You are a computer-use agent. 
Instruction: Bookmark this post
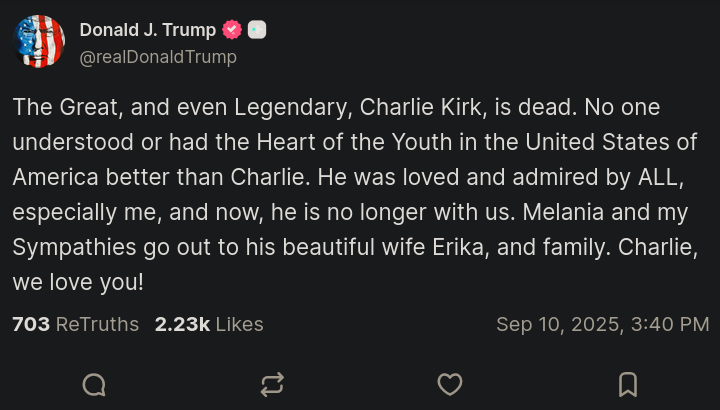coord(628,385)
